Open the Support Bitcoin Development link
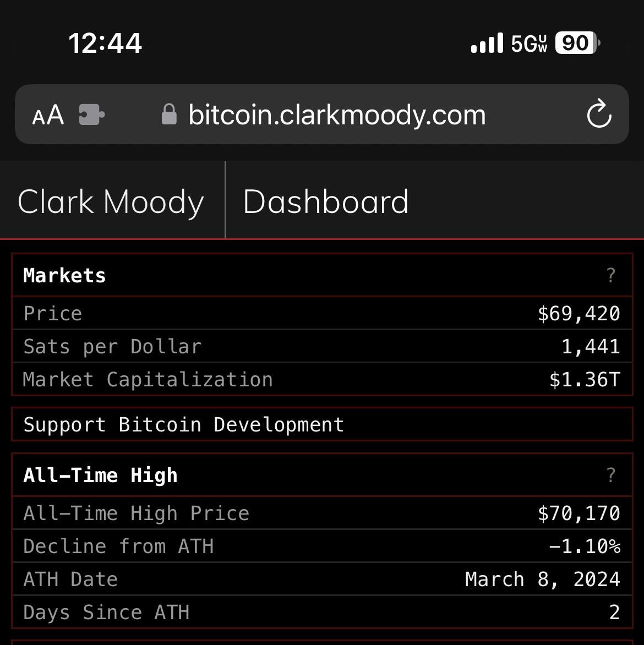This screenshot has width=644, height=645. point(322,424)
